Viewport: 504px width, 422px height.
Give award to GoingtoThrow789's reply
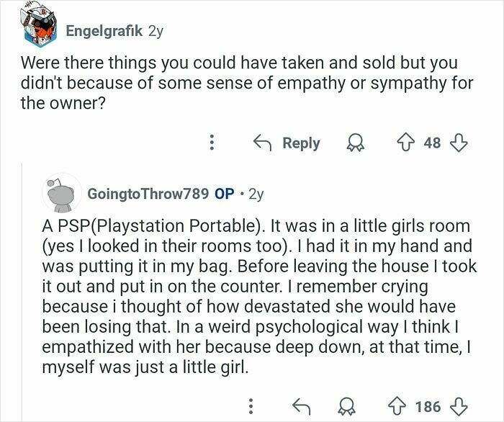pos(347,407)
